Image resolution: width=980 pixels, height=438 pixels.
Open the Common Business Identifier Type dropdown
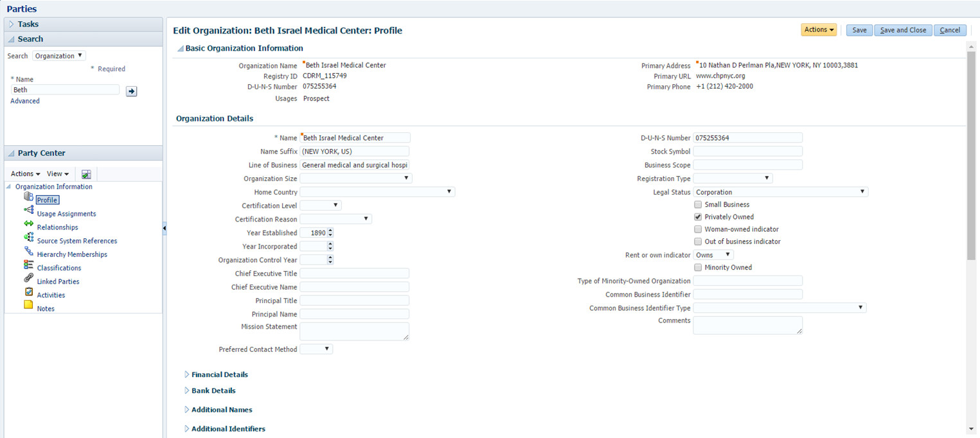point(780,308)
